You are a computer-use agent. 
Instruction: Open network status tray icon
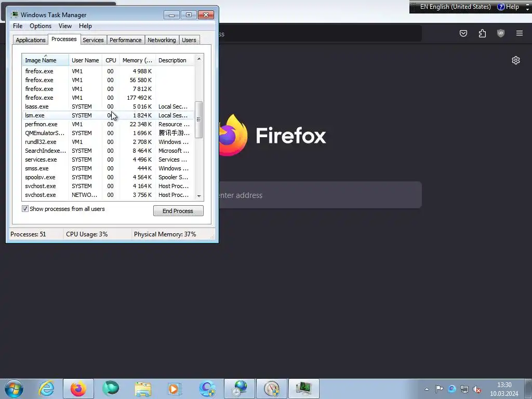[x=464, y=389]
